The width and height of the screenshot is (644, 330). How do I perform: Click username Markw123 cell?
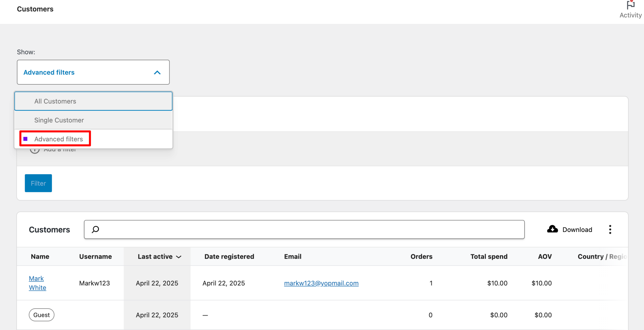click(95, 283)
